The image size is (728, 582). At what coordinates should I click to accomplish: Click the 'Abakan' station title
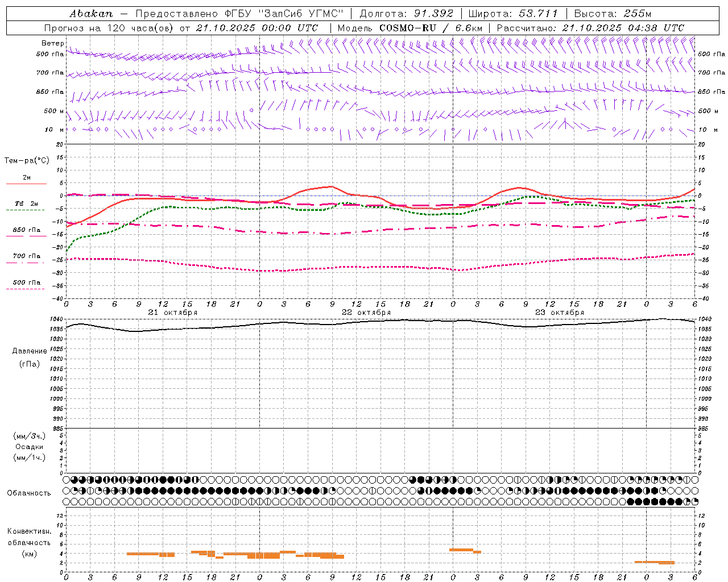[91, 14]
